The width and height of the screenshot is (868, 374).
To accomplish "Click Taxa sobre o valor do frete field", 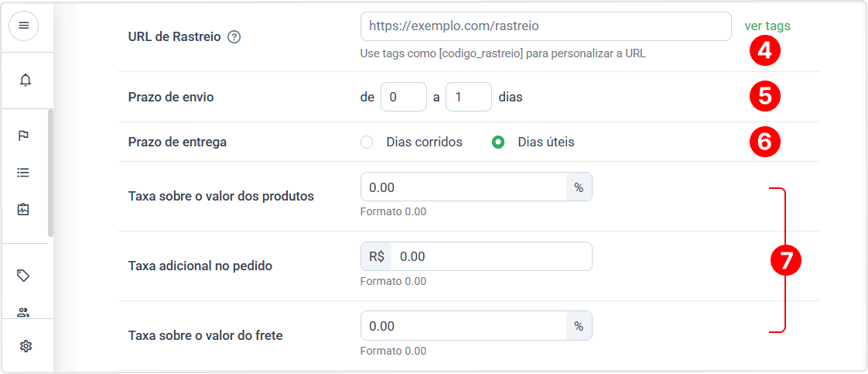I will point(463,326).
